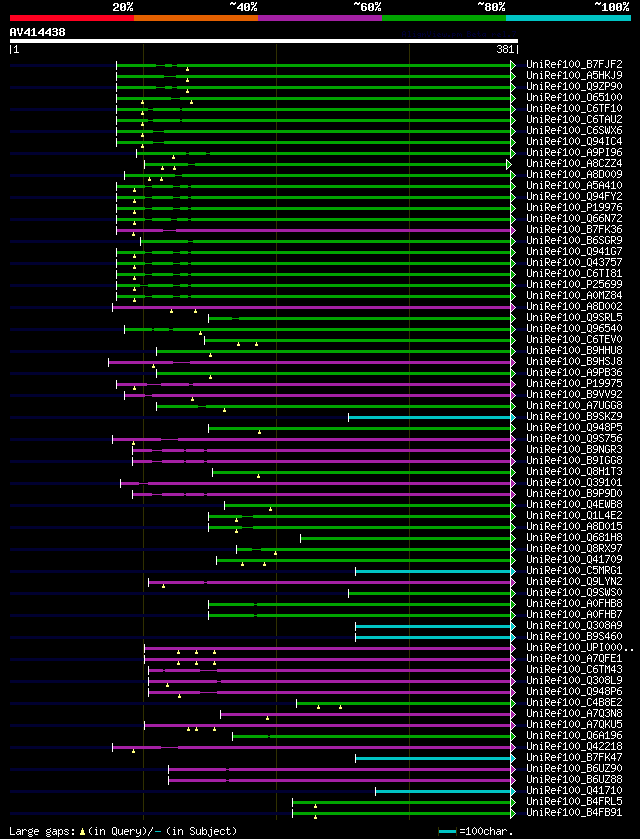
Task: Click the yellow gap marker under UniRef100_Q308L9 bar
Action: [167, 685]
